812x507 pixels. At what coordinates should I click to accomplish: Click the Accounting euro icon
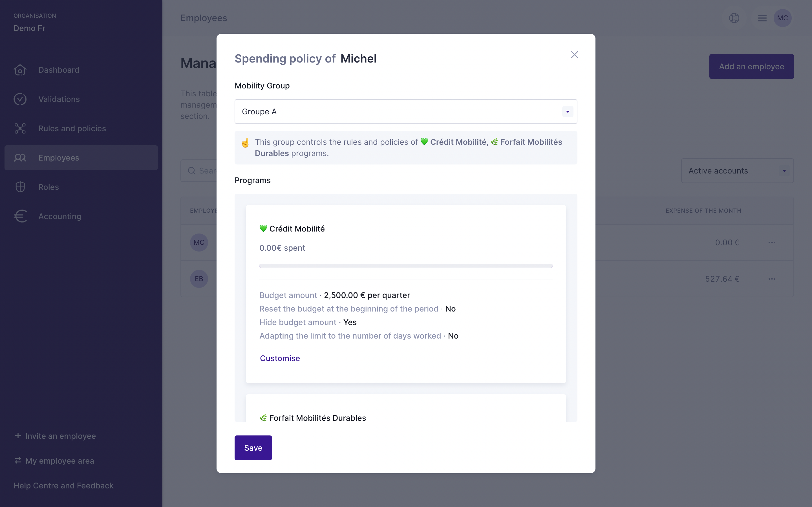tap(20, 216)
